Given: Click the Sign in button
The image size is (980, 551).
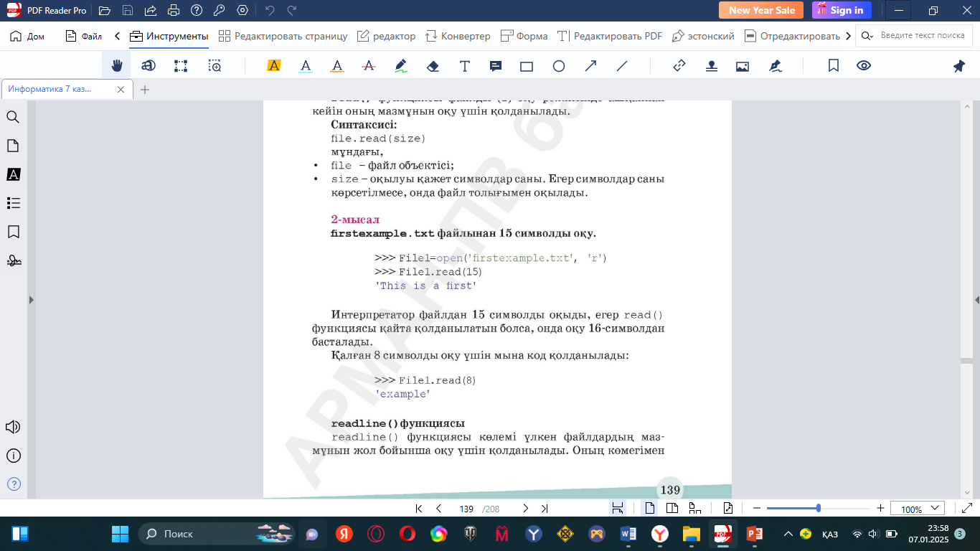Looking at the screenshot, I should click(x=842, y=10).
